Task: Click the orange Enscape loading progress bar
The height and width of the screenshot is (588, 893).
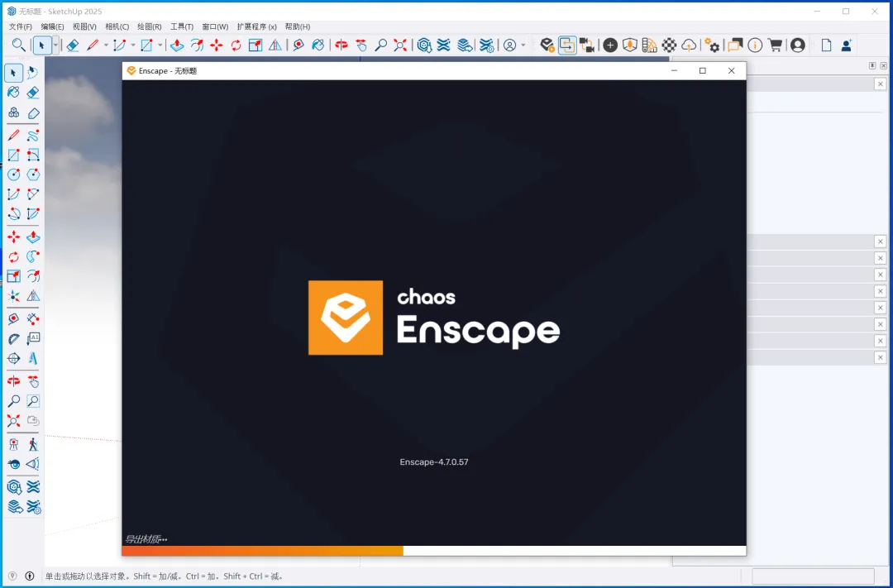Action: pyautogui.click(x=263, y=551)
